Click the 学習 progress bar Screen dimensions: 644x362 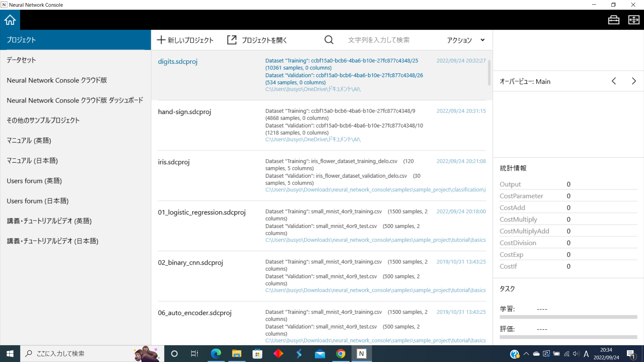(x=568, y=317)
